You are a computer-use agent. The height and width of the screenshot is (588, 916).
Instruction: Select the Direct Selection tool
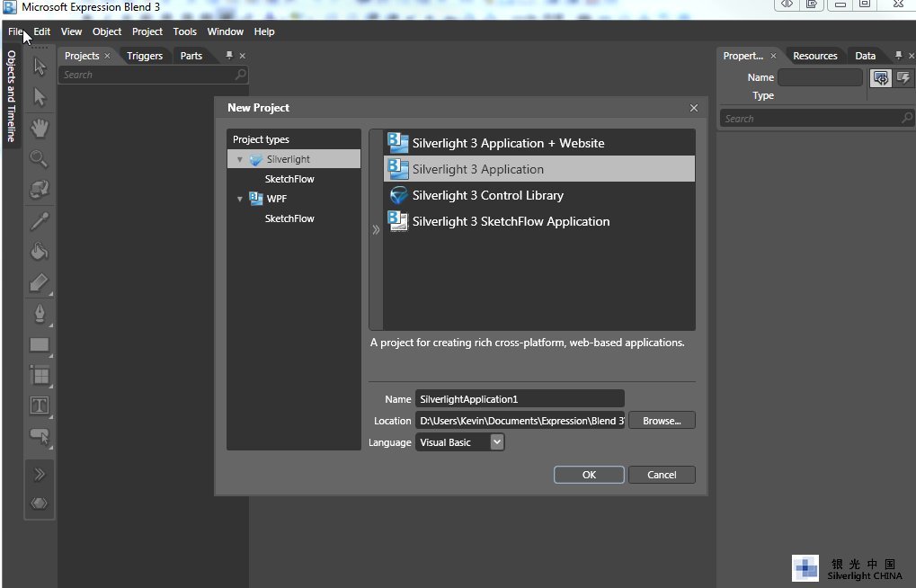(40, 97)
